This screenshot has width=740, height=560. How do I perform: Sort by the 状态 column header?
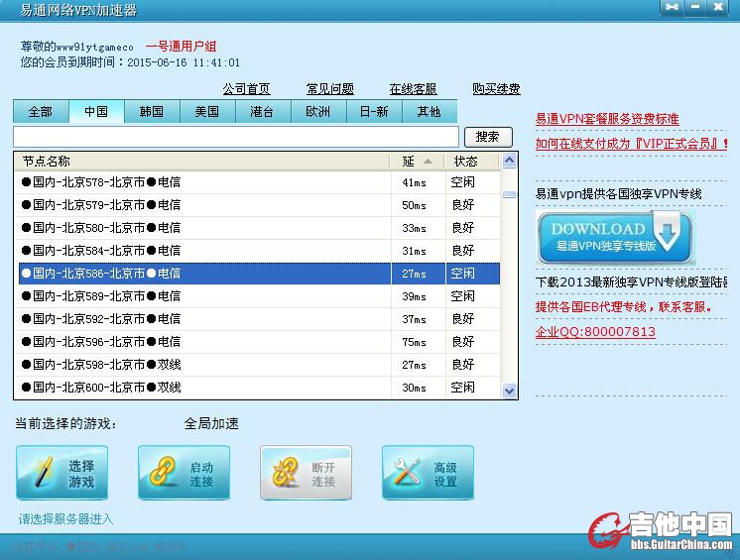471,162
